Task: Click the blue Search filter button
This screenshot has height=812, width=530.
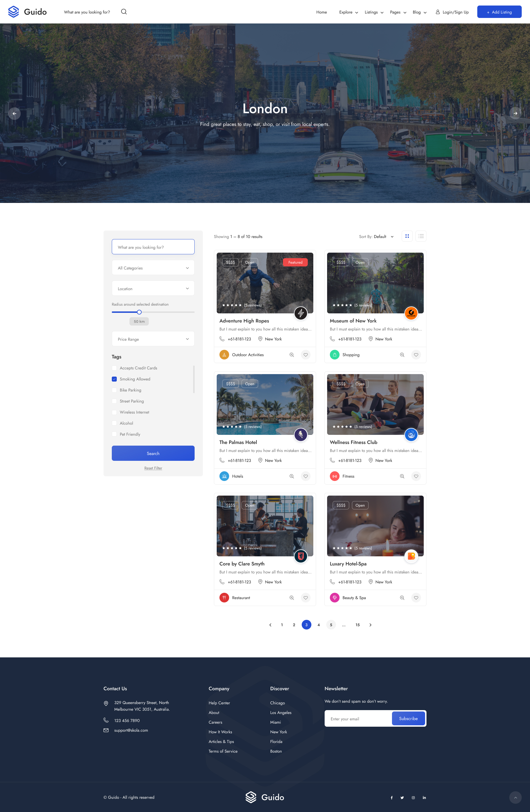Action: (153, 453)
